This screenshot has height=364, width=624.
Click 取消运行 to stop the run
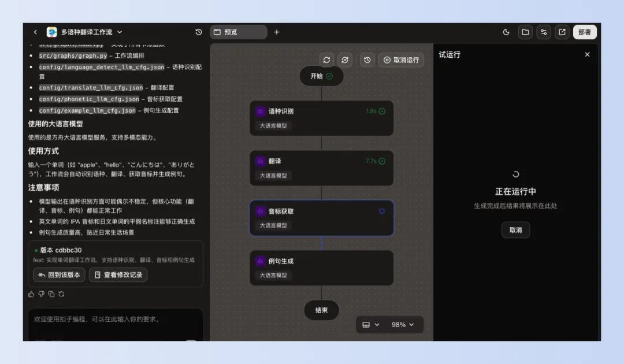tap(401, 60)
